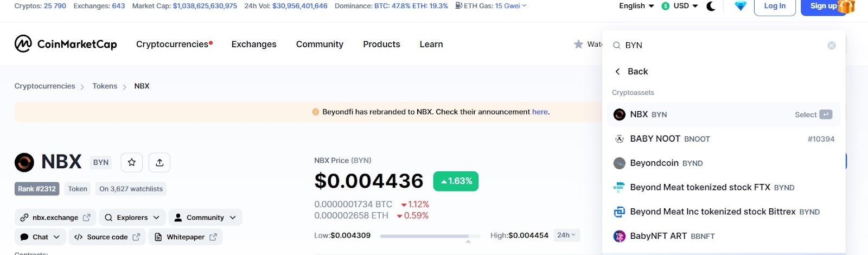The image size is (868, 255).
Task: Click the link icon for nbx.exchange
Action: pos(24,218)
